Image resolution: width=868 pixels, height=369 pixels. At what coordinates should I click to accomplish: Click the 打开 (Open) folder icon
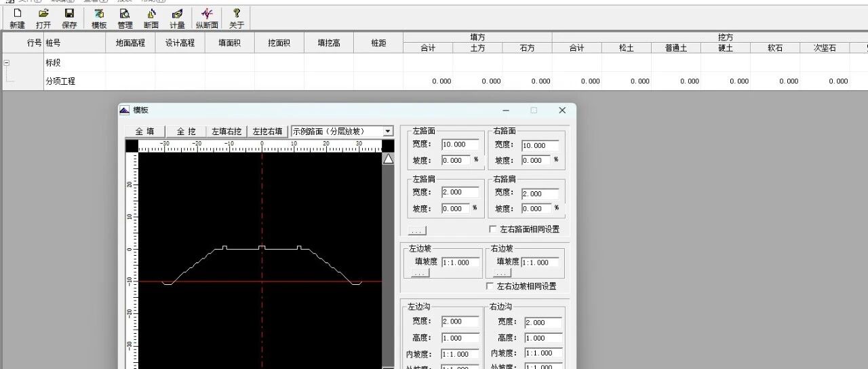click(43, 18)
